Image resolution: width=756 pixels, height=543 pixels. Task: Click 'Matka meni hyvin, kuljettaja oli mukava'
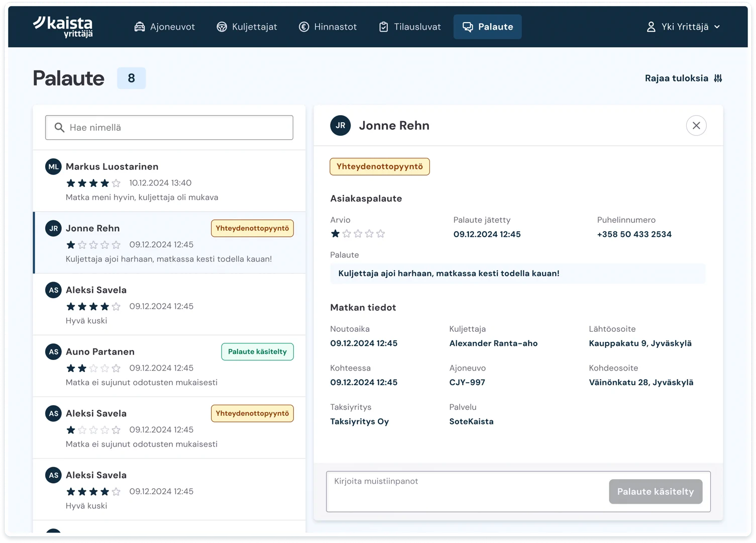tap(142, 197)
